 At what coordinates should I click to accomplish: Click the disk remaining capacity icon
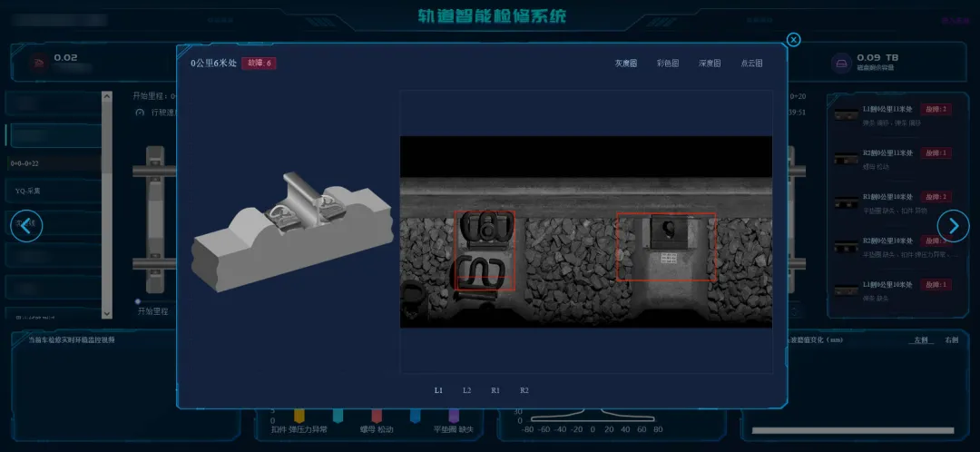click(840, 63)
